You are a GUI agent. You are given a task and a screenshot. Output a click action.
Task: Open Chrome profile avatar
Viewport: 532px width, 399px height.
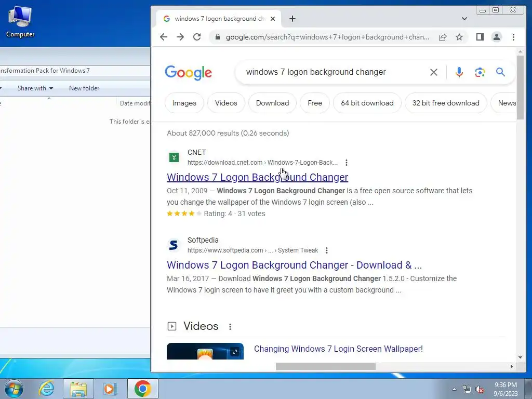[496, 37]
